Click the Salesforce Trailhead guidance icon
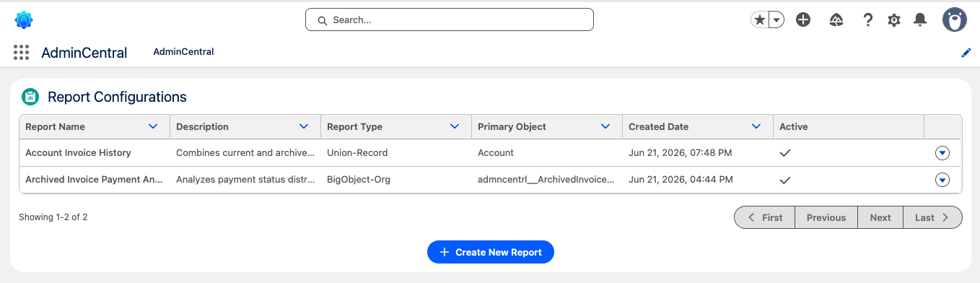This screenshot has height=283, width=980. (836, 20)
